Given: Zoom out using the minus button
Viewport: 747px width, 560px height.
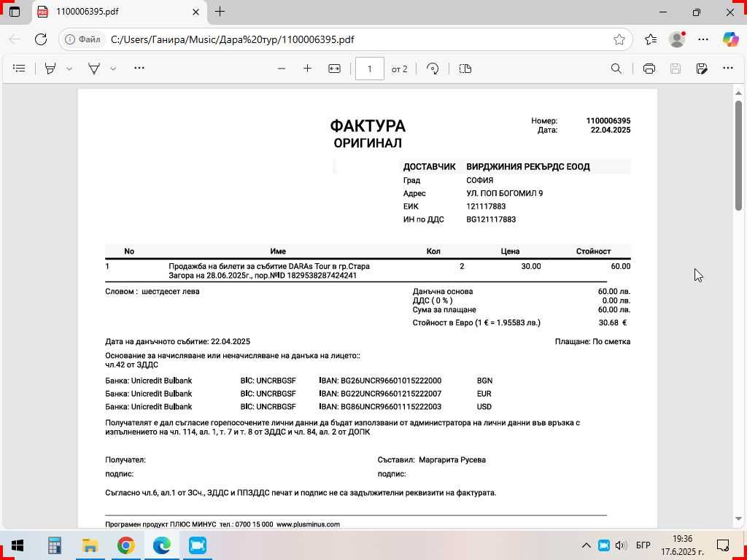Looking at the screenshot, I should pyautogui.click(x=282, y=69).
